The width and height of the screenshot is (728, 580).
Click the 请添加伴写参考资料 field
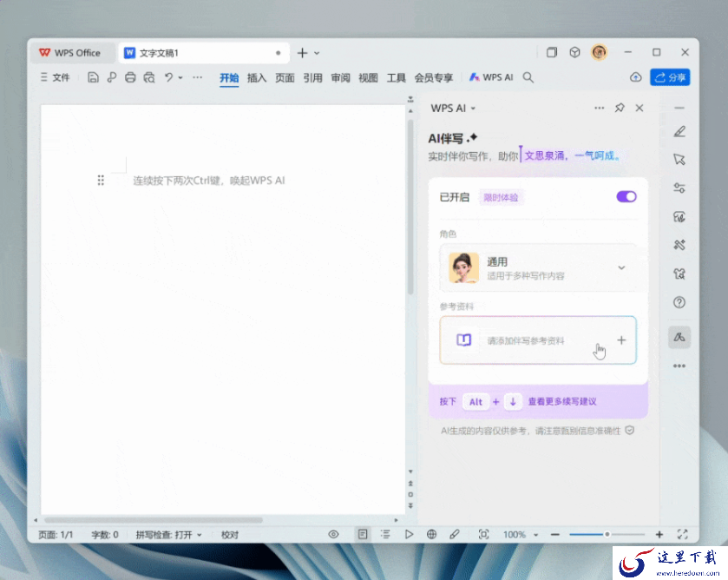[x=538, y=340]
